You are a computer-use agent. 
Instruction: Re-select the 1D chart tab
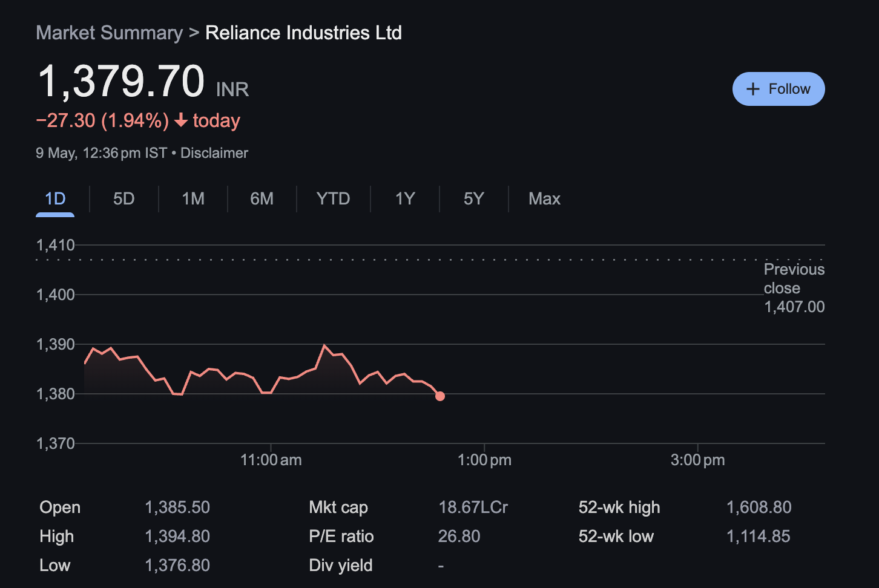tap(54, 198)
